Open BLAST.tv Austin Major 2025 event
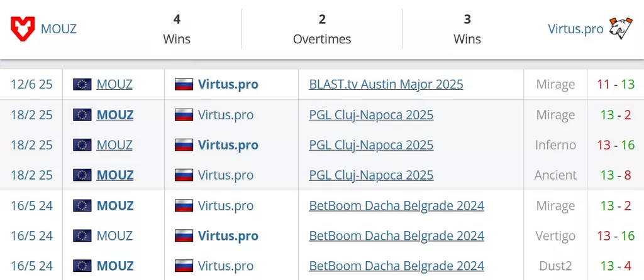 coord(386,85)
